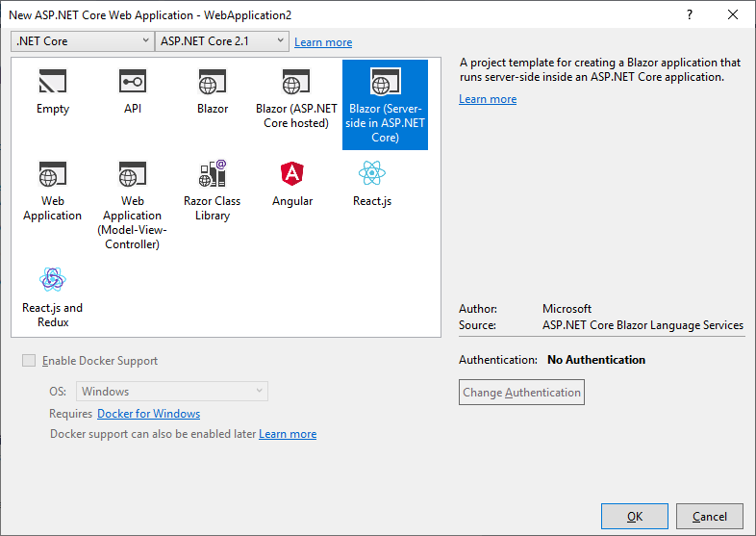Choose the Web Application template icon

pyautogui.click(x=53, y=173)
